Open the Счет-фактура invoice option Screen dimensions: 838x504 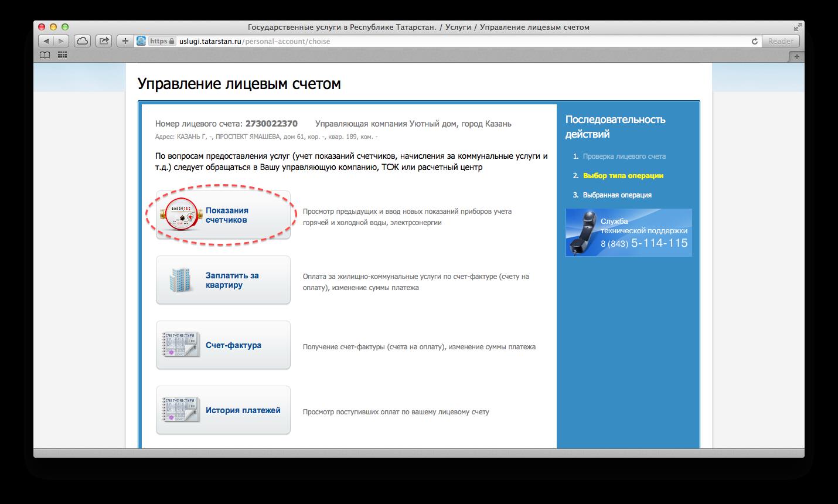[223, 345]
